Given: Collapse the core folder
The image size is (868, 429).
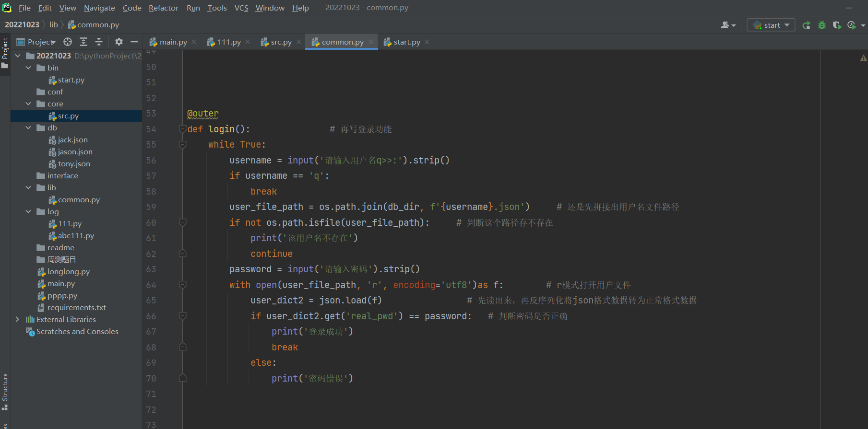Looking at the screenshot, I should 28,104.
